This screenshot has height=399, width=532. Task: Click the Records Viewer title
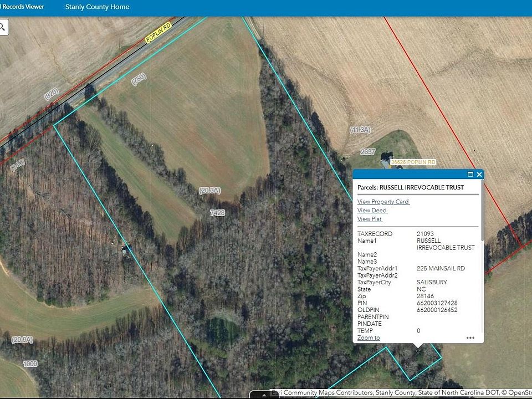23,7
